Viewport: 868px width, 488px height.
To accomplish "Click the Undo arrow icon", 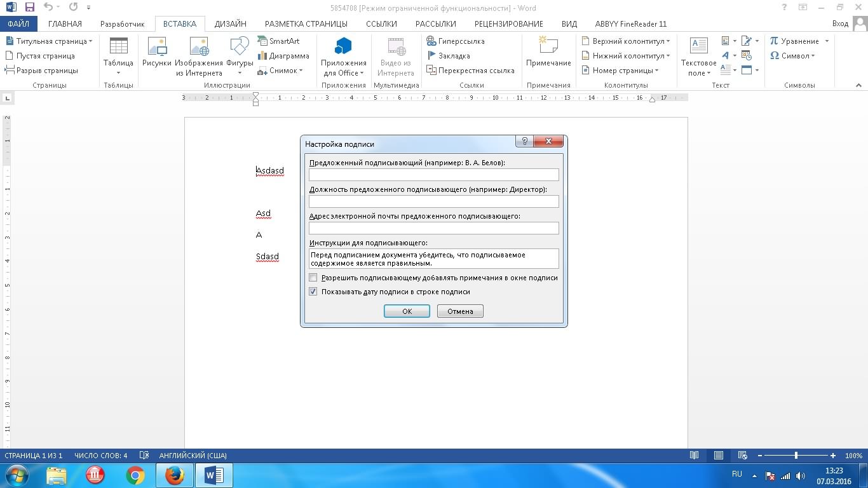I will (48, 8).
